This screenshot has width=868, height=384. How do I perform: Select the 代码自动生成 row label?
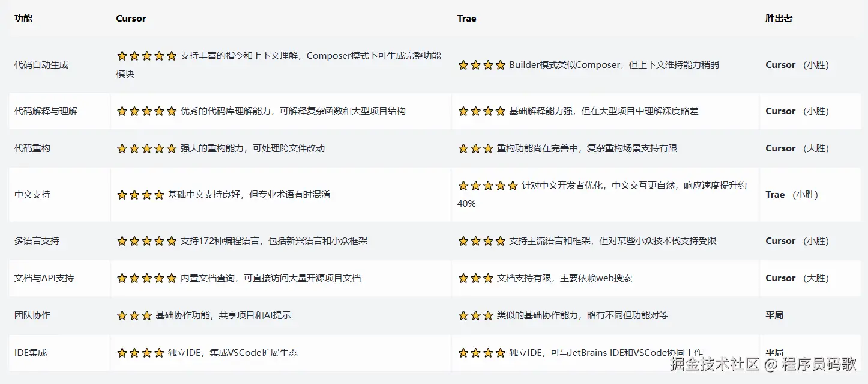click(x=41, y=65)
